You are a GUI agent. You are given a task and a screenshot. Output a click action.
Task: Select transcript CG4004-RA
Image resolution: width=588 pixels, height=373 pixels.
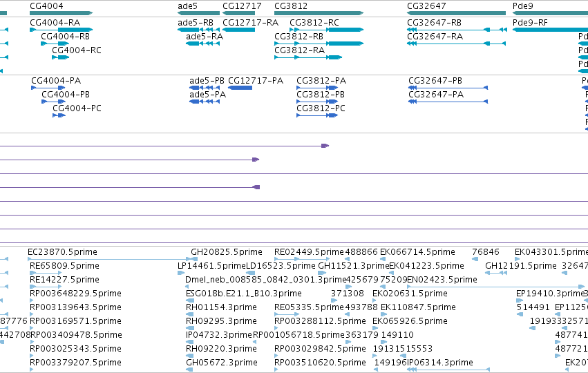point(61,30)
